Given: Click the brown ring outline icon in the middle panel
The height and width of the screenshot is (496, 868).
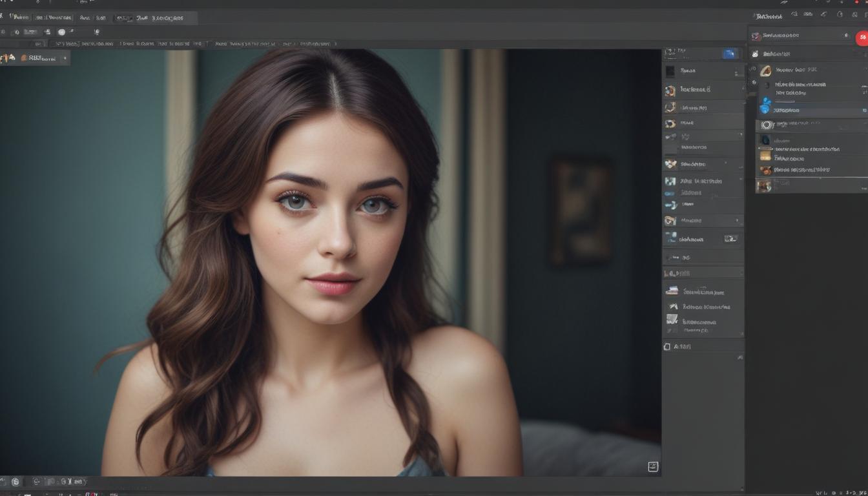Looking at the screenshot, I should click(x=670, y=107).
